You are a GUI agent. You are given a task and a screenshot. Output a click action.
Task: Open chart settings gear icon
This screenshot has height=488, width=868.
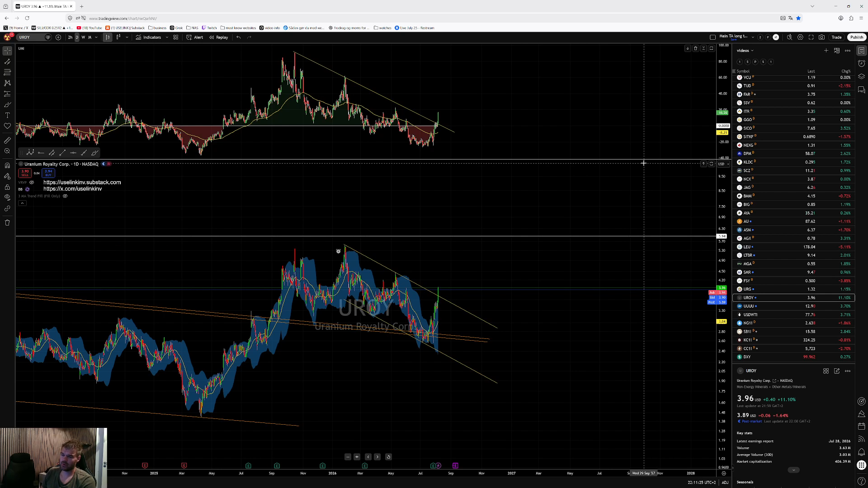(800, 38)
